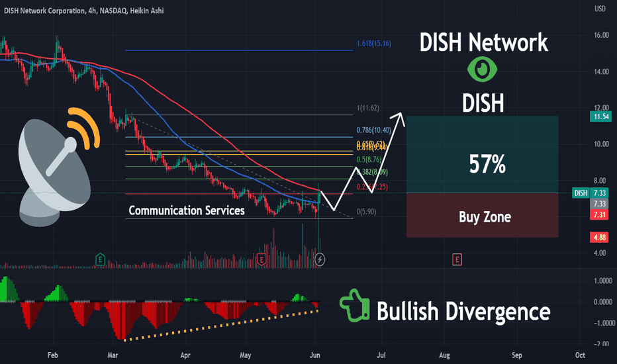
Task: Click the 14.00 price axis label
Action: 601,71
